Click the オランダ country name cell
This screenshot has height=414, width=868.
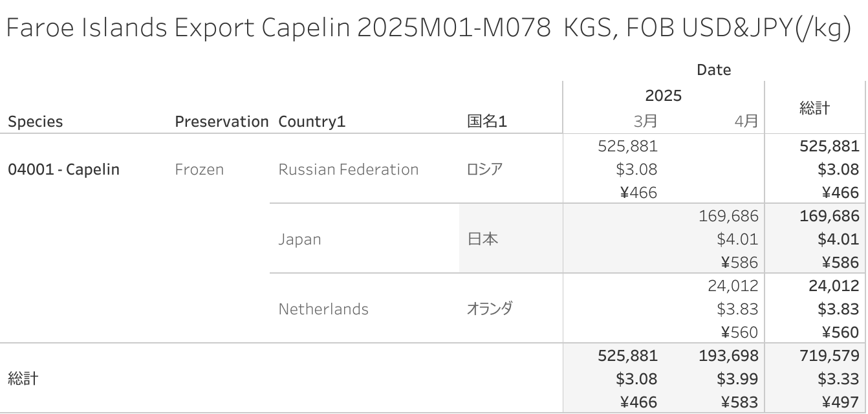490,309
